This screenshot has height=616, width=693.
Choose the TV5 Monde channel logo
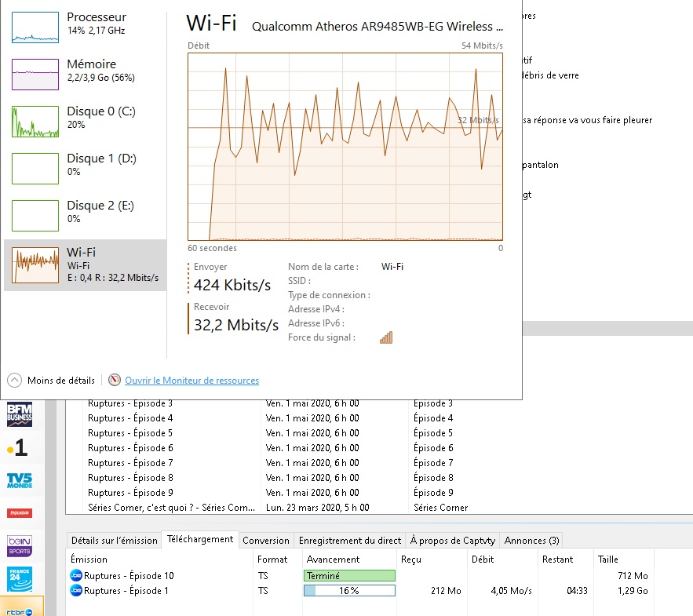point(20,480)
